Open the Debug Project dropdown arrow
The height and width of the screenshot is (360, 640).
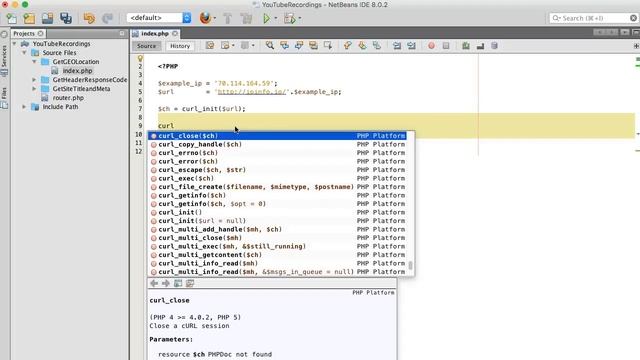click(300, 18)
